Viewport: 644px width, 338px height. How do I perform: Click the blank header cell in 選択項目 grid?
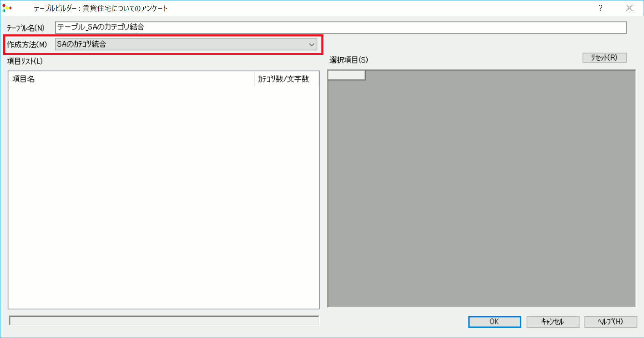[346, 75]
